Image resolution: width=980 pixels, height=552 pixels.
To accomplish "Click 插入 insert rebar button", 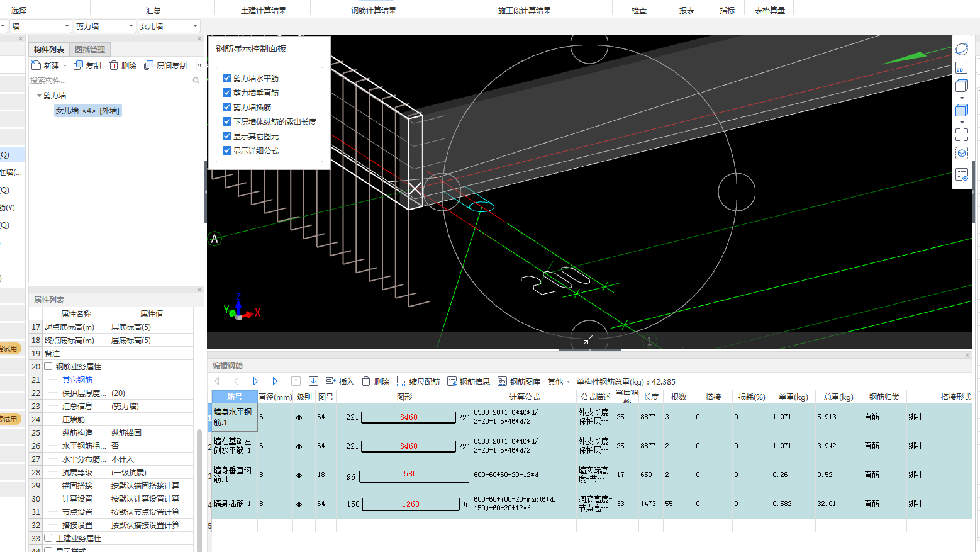I will [x=340, y=381].
